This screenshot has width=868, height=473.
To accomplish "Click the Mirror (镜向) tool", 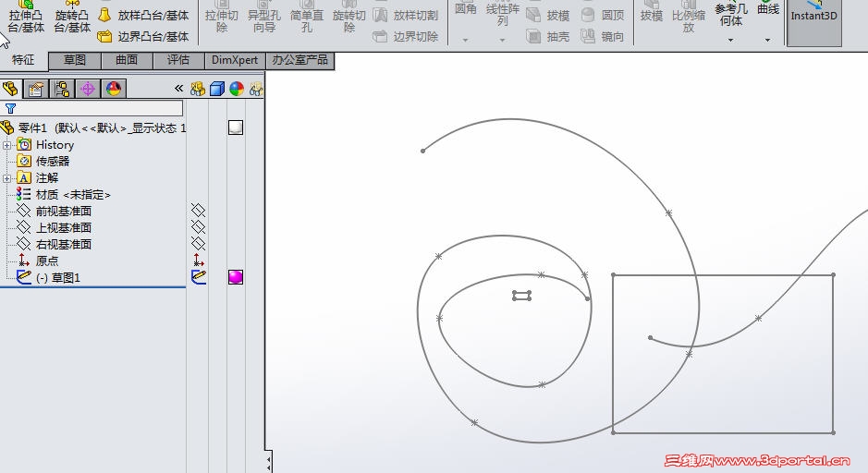I will 603,37.
